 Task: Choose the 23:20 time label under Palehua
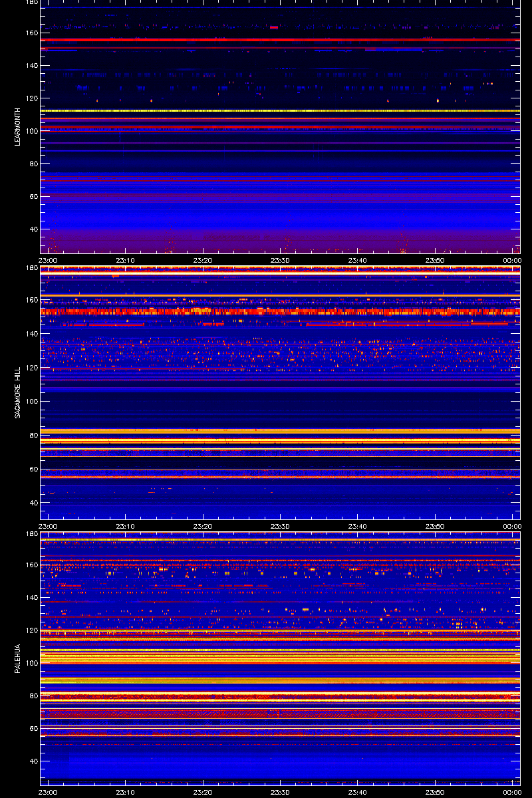(203, 792)
